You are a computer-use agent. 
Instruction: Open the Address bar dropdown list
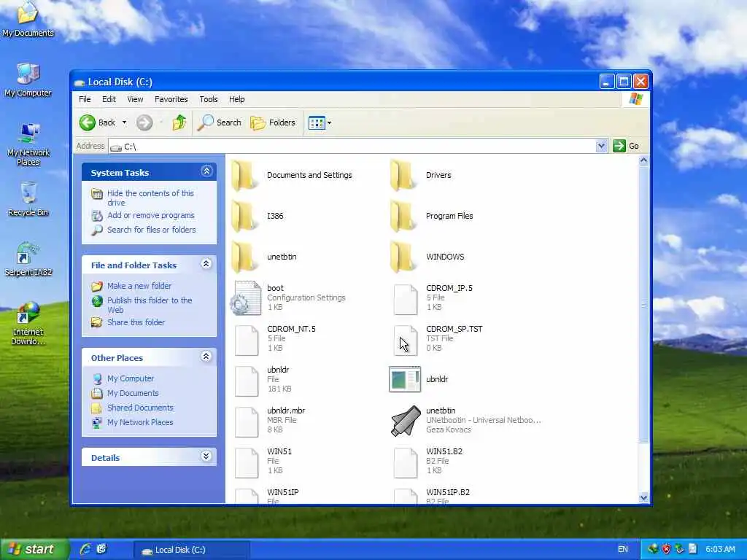pyautogui.click(x=601, y=146)
